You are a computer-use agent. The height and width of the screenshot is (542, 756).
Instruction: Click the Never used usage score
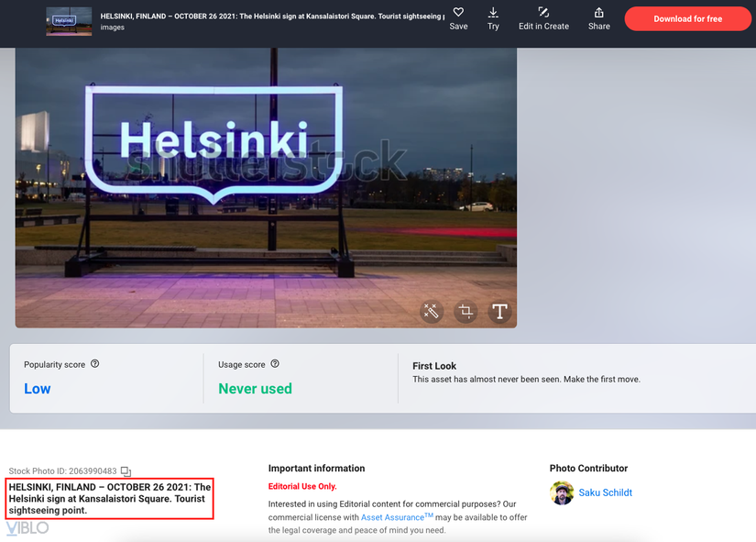pyautogui.click(x=255, y=389)
